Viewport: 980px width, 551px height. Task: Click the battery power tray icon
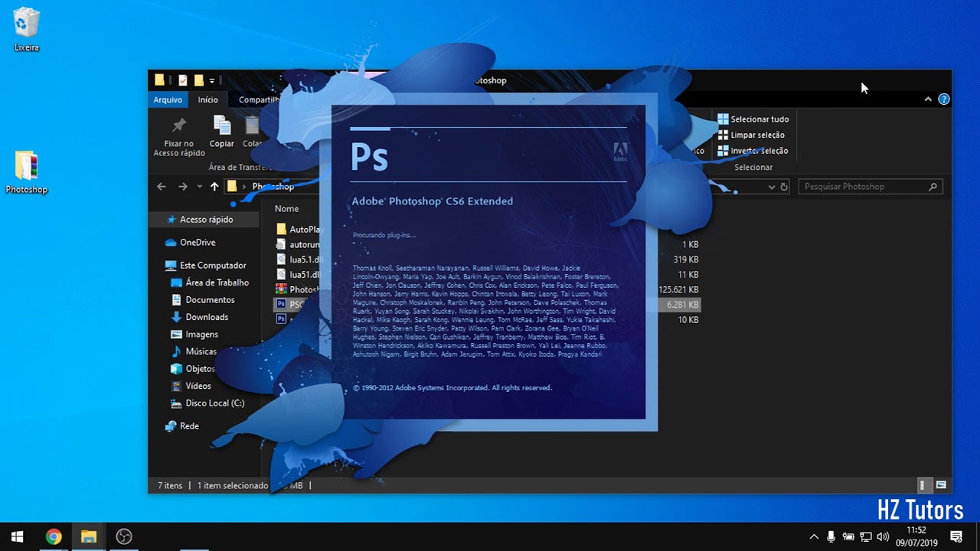click(x=848, y=536)
